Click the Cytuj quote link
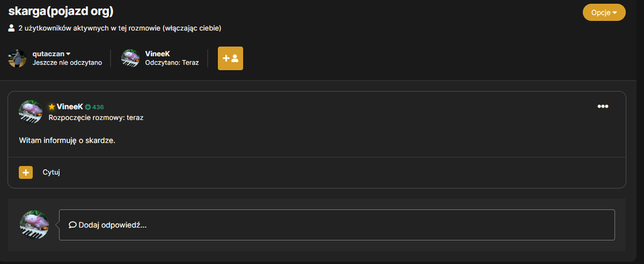The height and width of the screenshot is (264, 644). [52, 173]
